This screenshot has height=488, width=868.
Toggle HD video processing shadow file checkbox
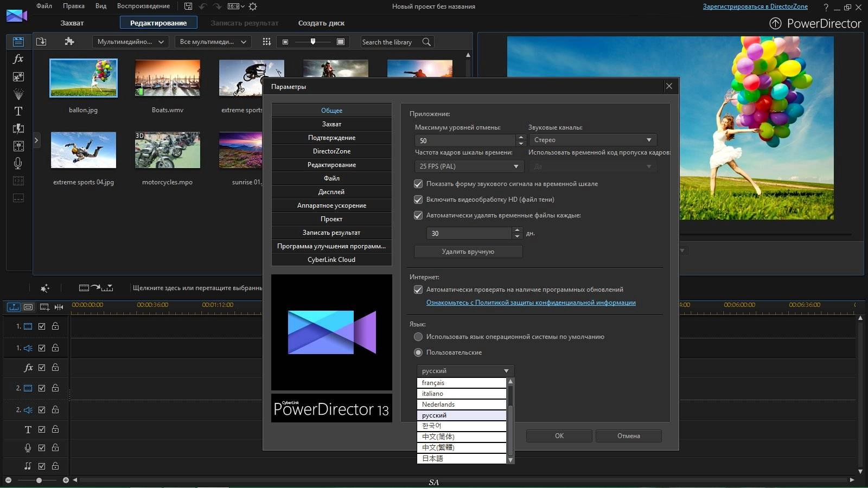point(418,200)
